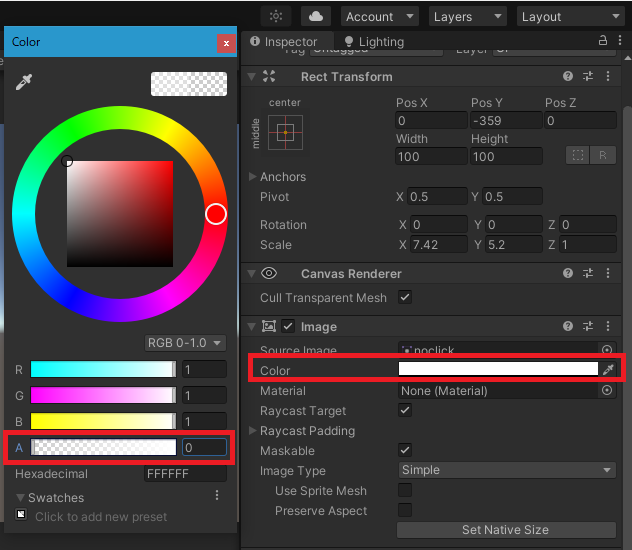Open Image component three-dot menu
632x550 pixels.
click(608, 326)
